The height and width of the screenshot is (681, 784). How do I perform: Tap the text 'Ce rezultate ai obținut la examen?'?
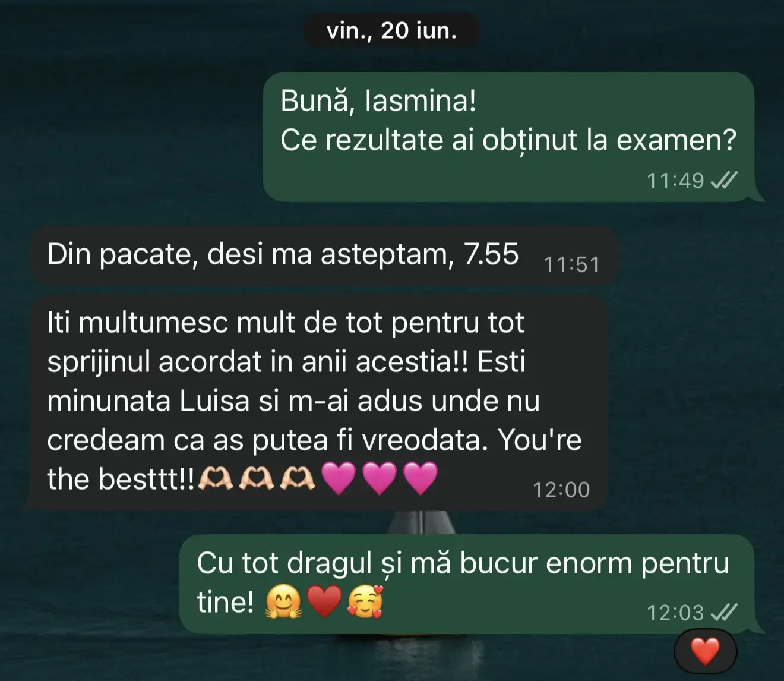(508, 140)
